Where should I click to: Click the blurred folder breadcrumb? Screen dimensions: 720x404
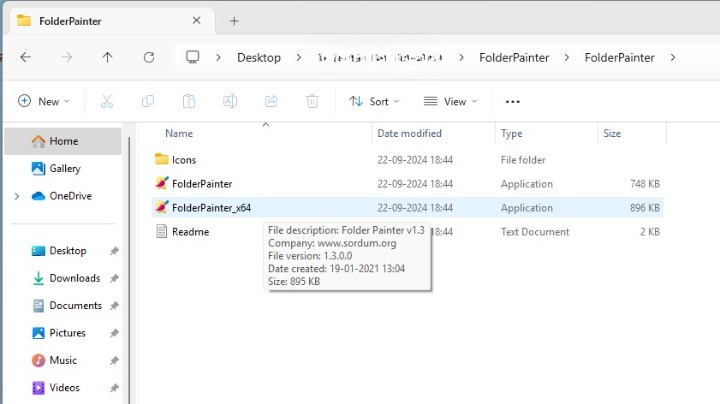[x=380, y=57]
